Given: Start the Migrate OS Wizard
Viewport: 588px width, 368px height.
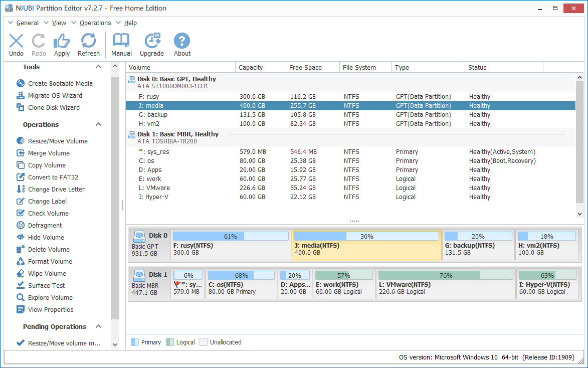Looking at the screenshot, I should pos(55,96).
